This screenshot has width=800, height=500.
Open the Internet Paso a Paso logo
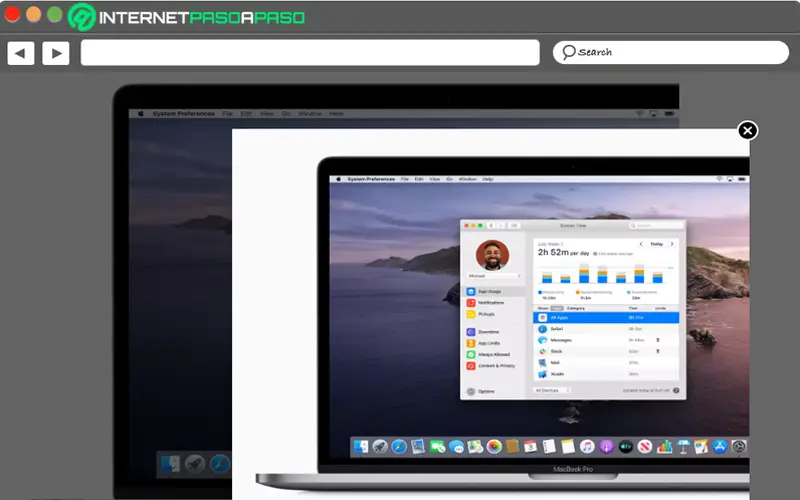[x=187, y=17]
